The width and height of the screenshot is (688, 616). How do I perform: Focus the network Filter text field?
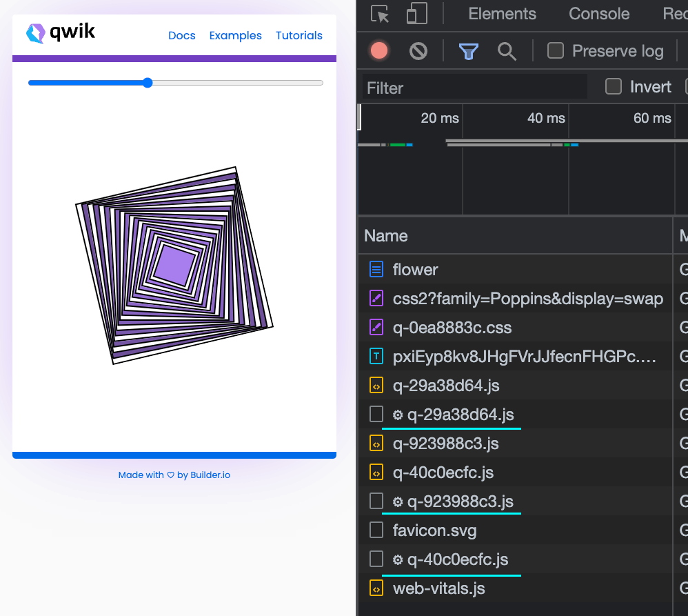pos(475,88)
